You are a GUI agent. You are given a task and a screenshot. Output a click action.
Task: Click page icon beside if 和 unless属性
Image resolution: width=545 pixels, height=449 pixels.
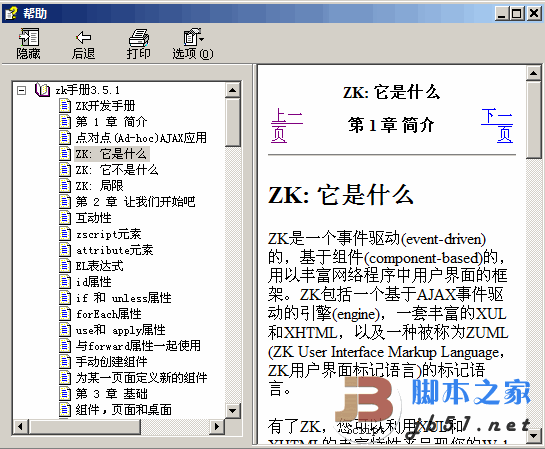click(x=65, y=298)
